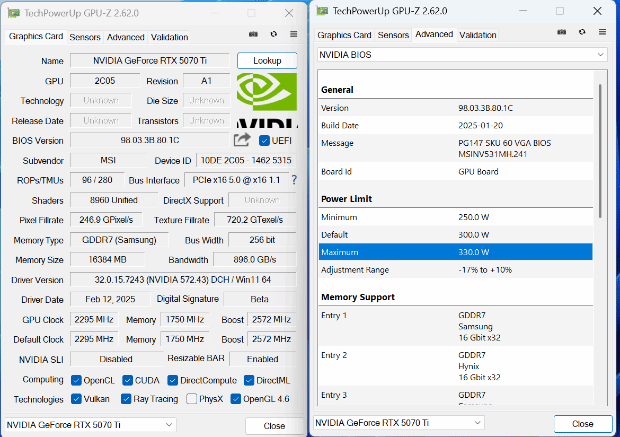Click the GPU Clock 2295 MHz field
The height and width of the screenshot is (437, 620).
(94, 319)
